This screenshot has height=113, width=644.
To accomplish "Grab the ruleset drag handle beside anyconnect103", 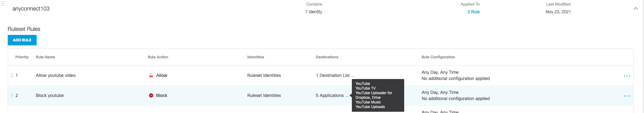I will (x=3, y=3).
